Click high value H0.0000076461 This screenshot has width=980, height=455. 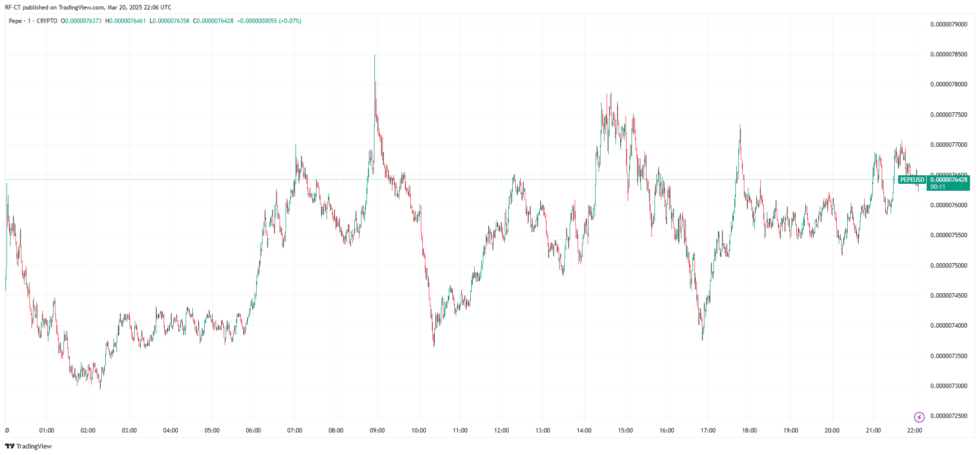[x=126, y=21]
